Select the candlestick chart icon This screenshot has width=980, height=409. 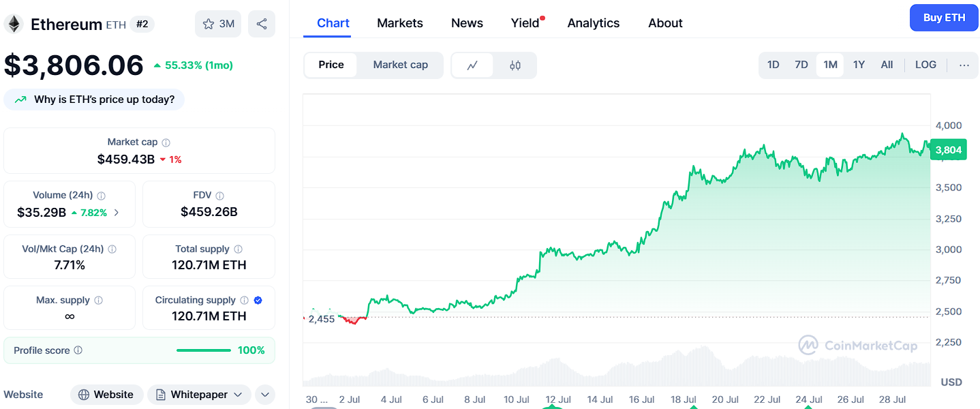515,65
